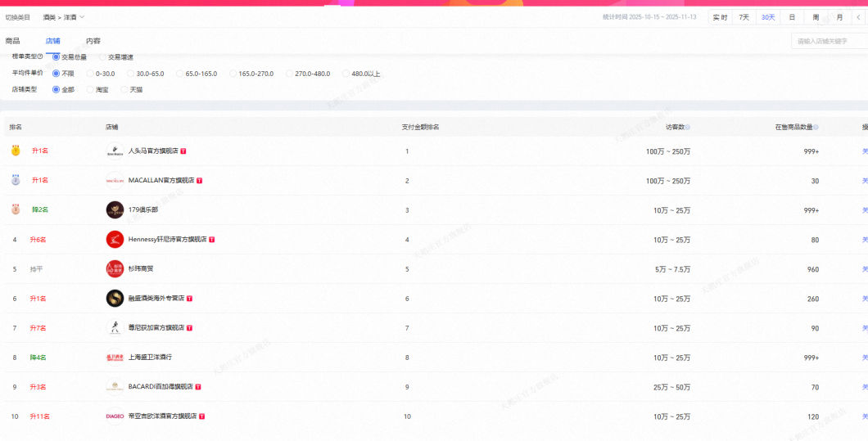Open the 杉玮商贸 shop link
868x441 pixels.
pos(141,269)
